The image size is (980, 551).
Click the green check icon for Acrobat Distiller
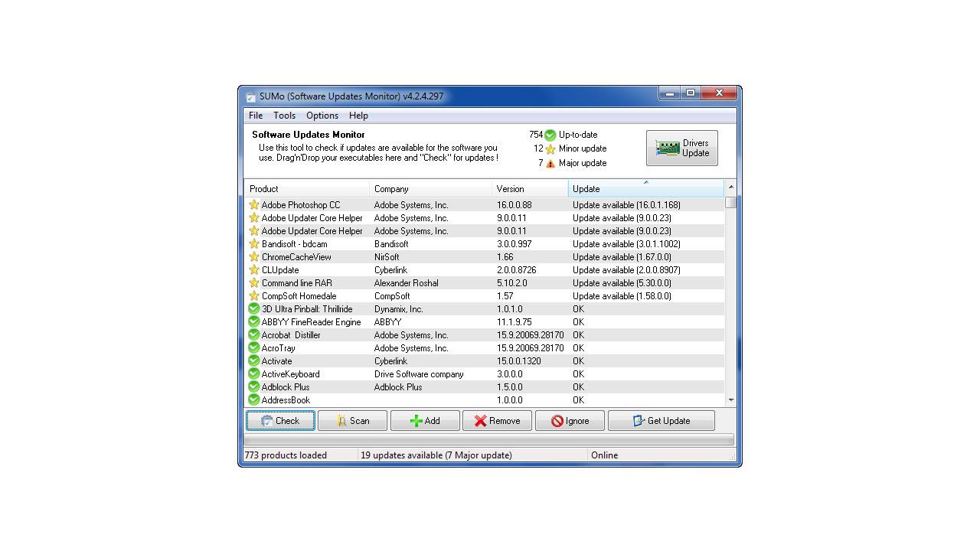click(253, 335)
